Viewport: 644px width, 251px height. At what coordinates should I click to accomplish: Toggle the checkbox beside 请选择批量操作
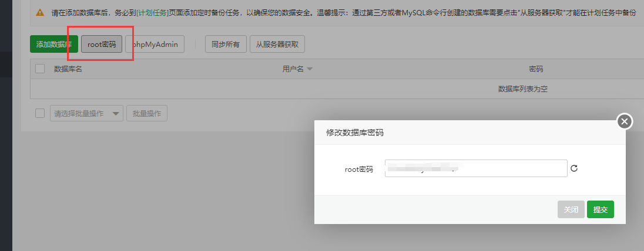(x=40, y=113)
